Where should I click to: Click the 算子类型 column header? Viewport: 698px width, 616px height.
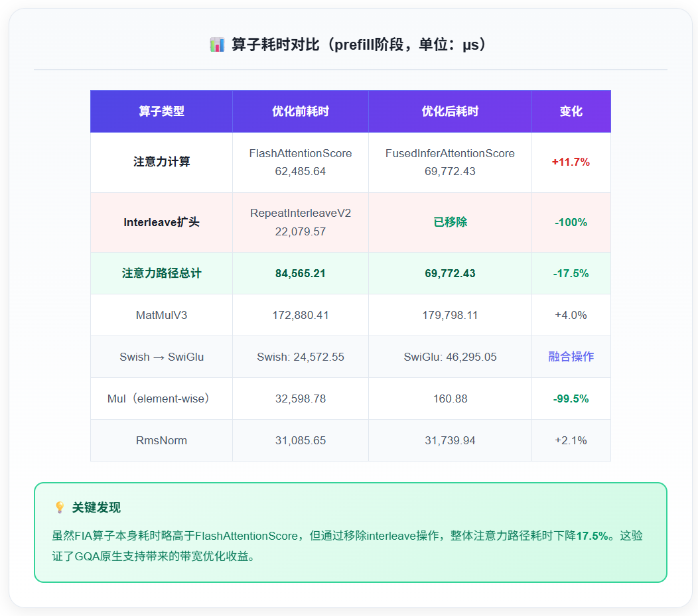[x=161, y=111]
